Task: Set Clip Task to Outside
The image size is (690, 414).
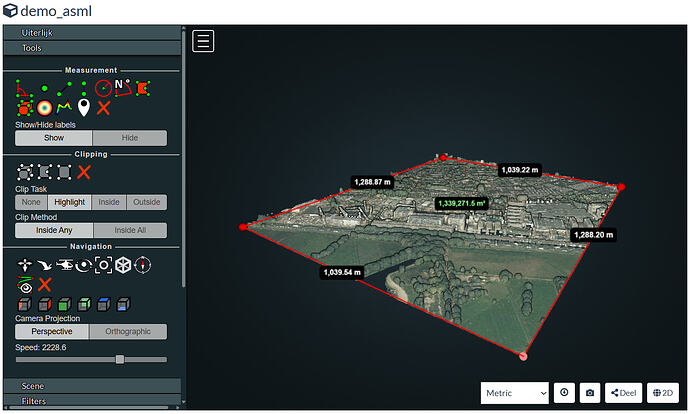Action: click(x=147, y=202)
